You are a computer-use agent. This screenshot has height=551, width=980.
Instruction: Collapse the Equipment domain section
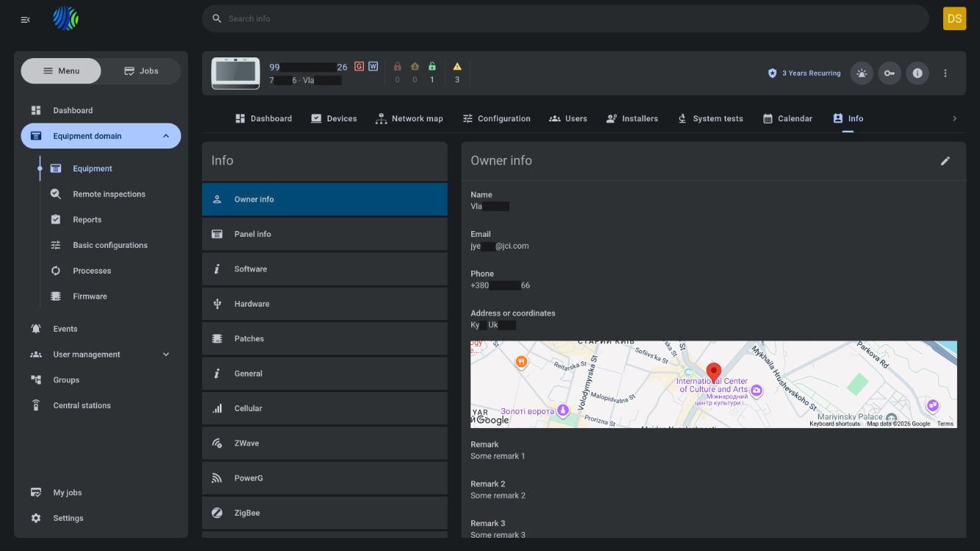[x=101, y=136]
